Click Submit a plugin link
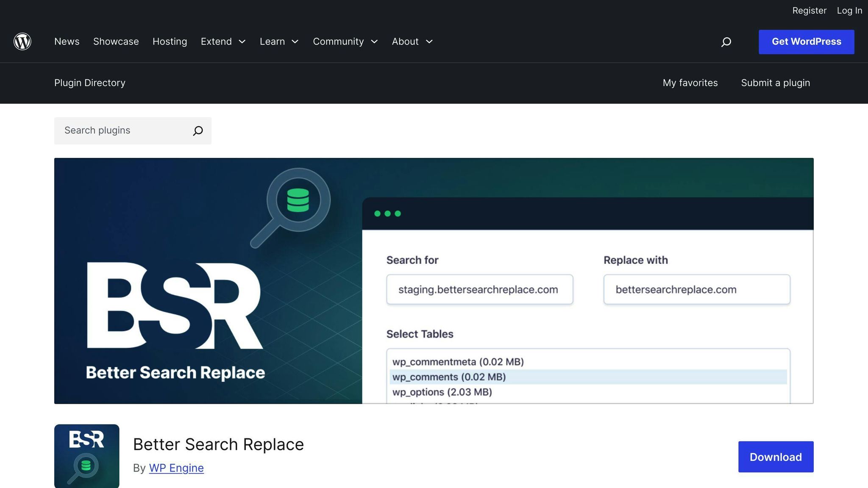The image size is (868, 488). pos(776,83)
